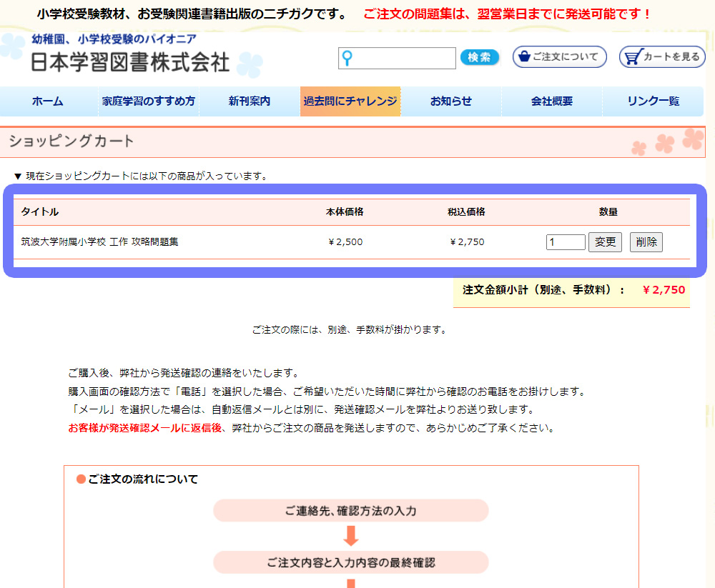Open リンク一覧 navigation item
Viewport: 715px width, 588px height.
[x=653, y=101]
